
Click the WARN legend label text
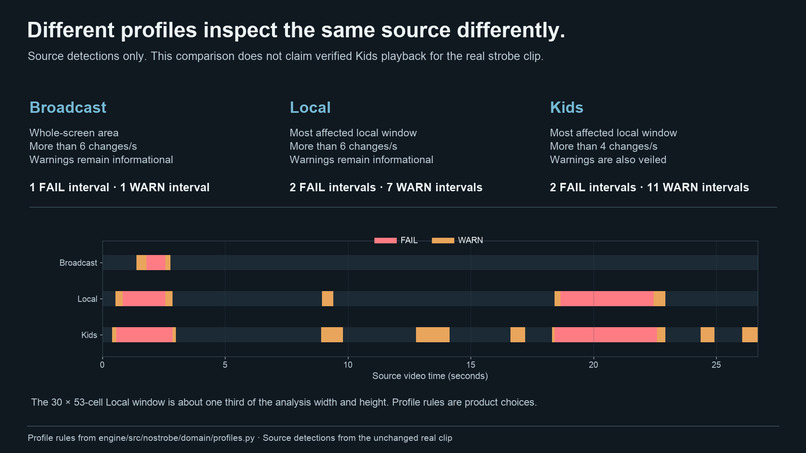[x=470, y=240]
